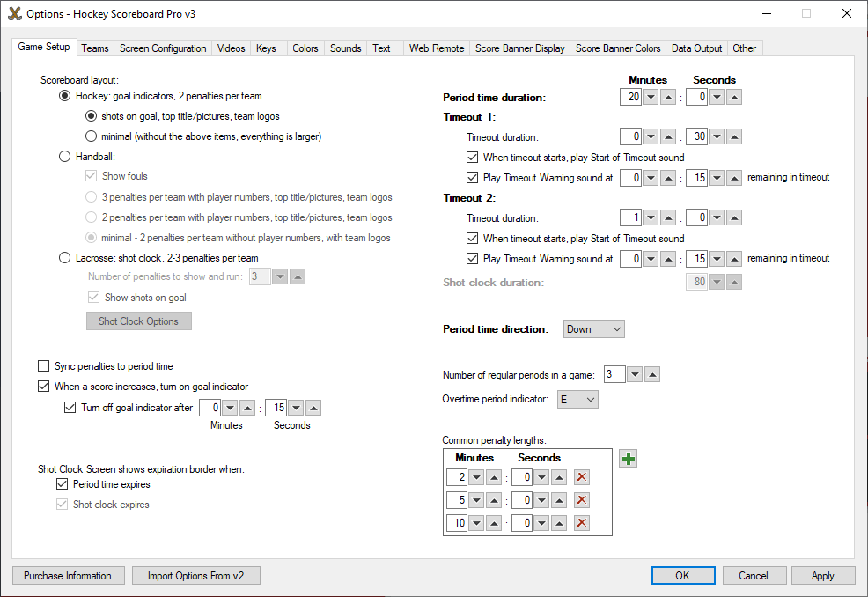Select the Handball scoreboard layout
Image resolution: width=868 pixels, height=597 pixels.
[x=64, y=157]
